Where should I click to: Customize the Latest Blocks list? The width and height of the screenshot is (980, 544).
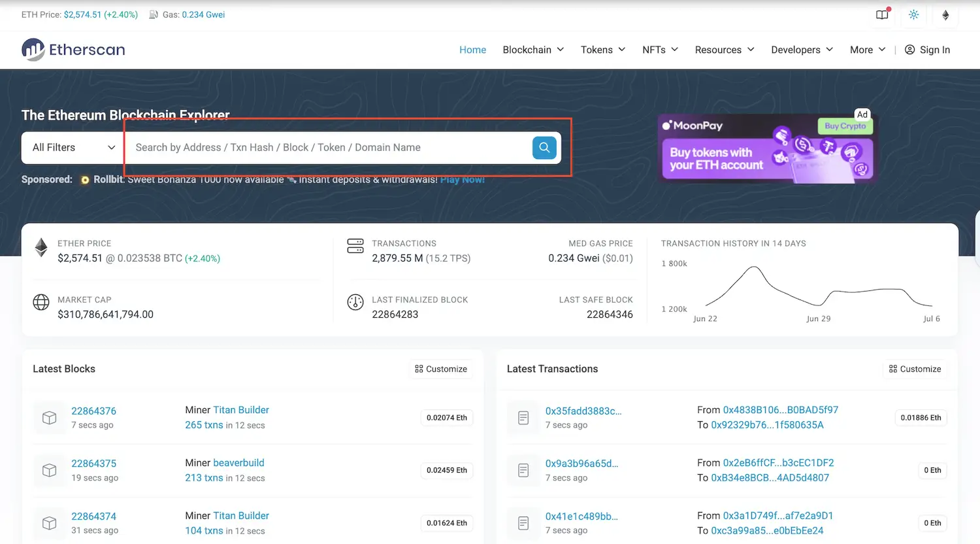pos(441,369)
